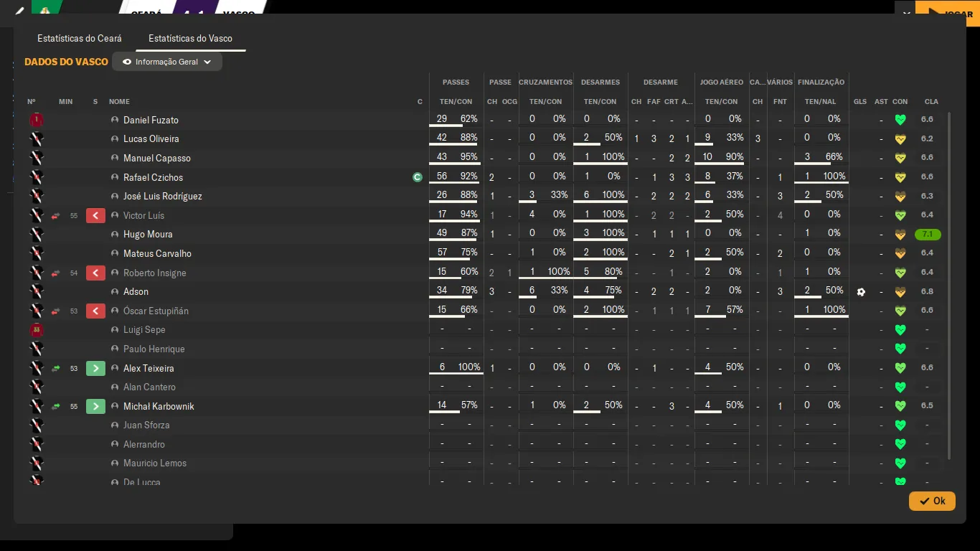
Task: Open Adson's player profile
Action: pyautogui.click(x=136, y=292)
